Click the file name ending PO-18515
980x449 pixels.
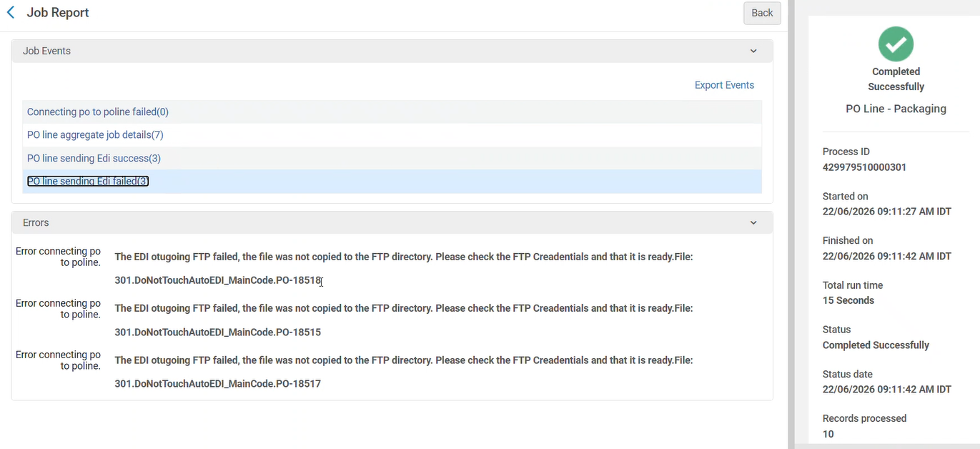[218, 332]
